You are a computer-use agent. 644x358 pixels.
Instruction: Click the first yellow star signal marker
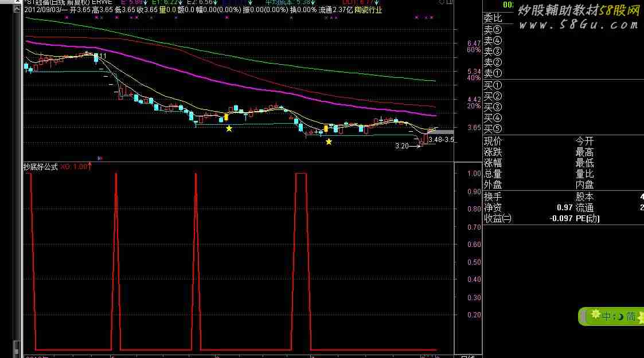[x=229, y=128]
